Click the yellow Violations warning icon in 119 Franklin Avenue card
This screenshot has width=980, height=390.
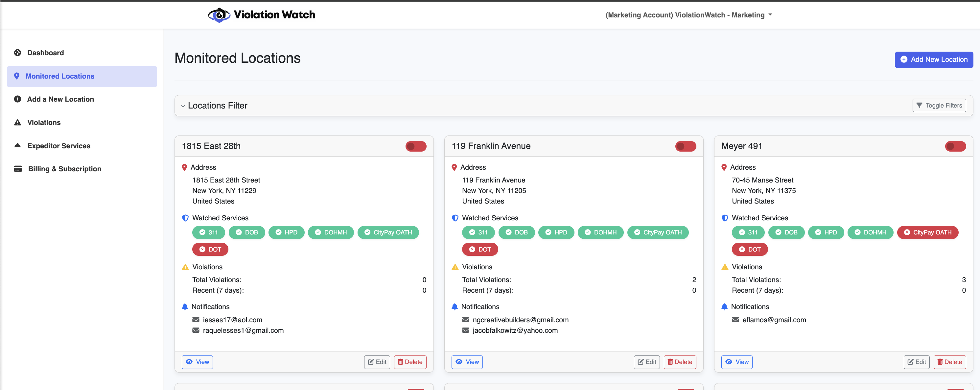455,267
